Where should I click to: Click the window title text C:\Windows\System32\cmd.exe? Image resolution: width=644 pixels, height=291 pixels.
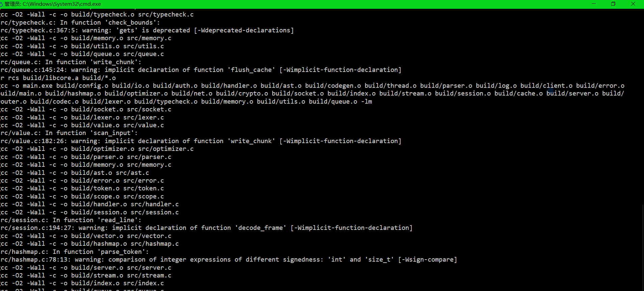tap(61, 4)
